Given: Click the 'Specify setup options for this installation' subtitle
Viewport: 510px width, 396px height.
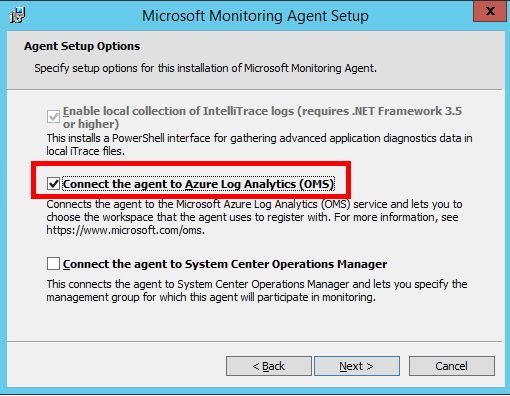Looking at the screenshot, I should 205,68.
